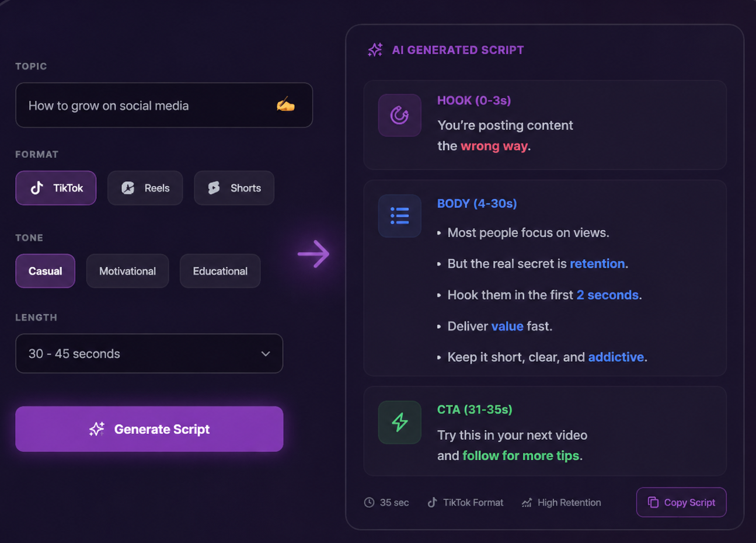
Task: Copy the script using Copy Script button
Action: [x=681, y=502]
